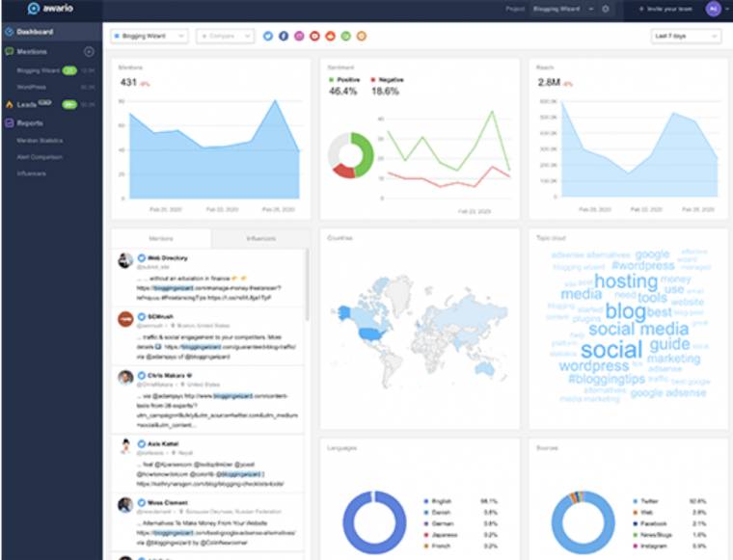Click Invite your team button
This screenshot has height=560, width=733.
click(665, 9)
